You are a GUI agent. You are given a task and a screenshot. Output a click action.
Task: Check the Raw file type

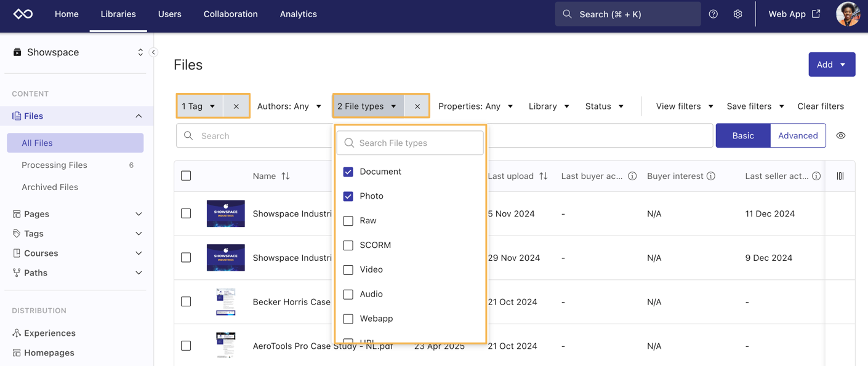[x=348, y=221]
